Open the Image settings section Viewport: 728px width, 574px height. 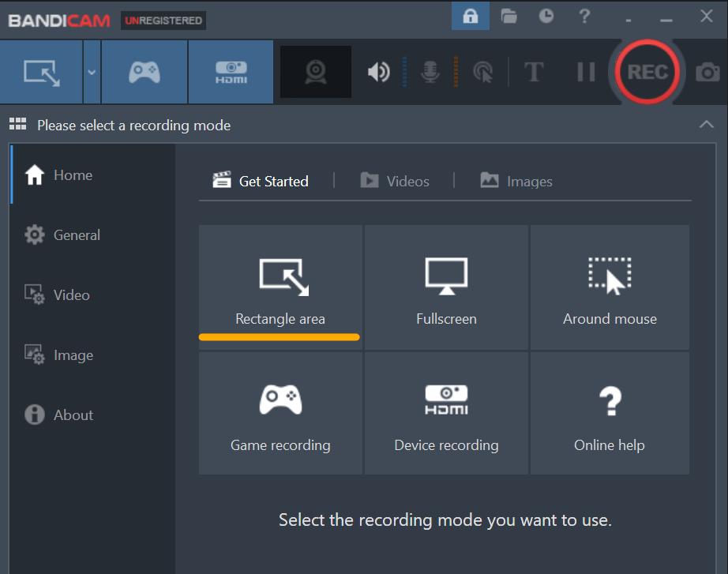tap(93, 355)
